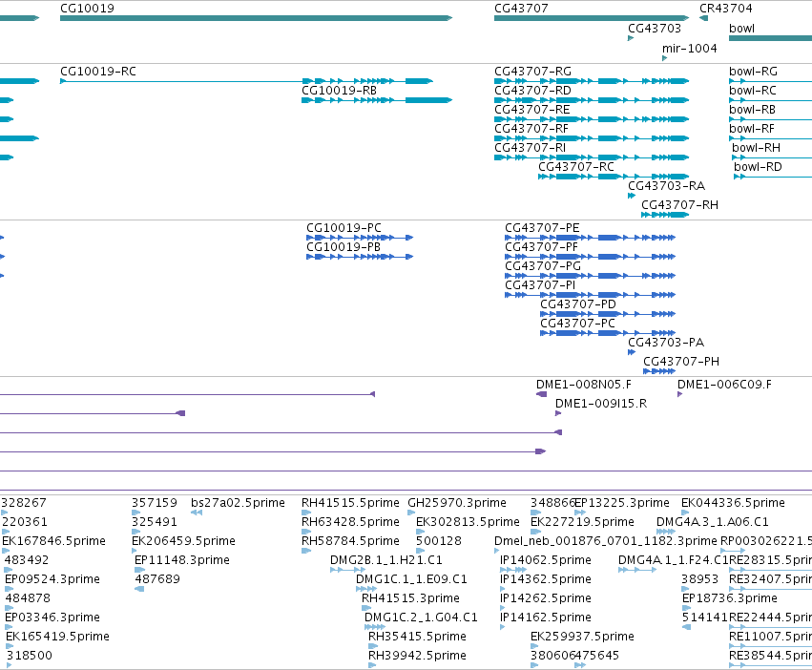Click the Dmel_neb_001876_0701_1182.3prime feature
The image size is (812, 670).
(496, 551)
